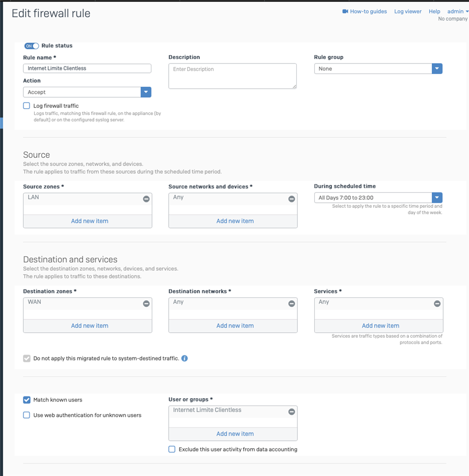Open the Action dropdown set to Accept

(87, 92)
